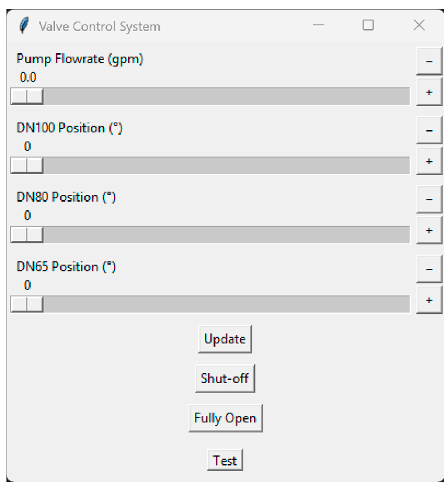
Task: Decrease DN100 Position using minus button
Action: [429, 130]
